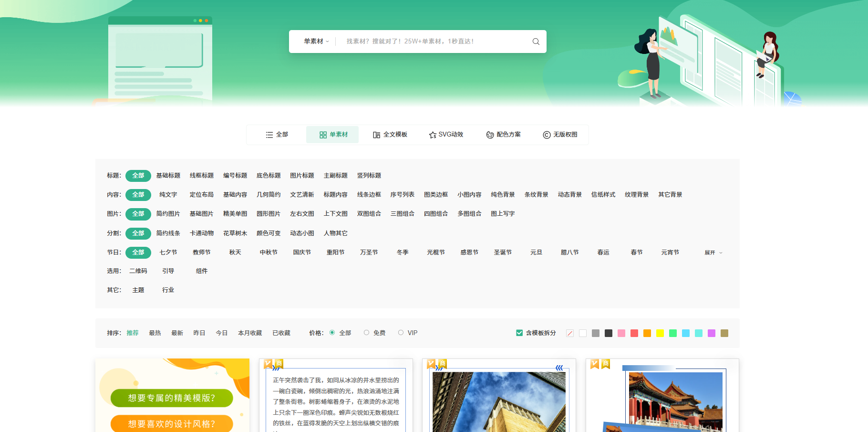Click the yellow V ribbon badge on a card
The image size is (868, 432).
pyautogui.click(x=268, y=363)
